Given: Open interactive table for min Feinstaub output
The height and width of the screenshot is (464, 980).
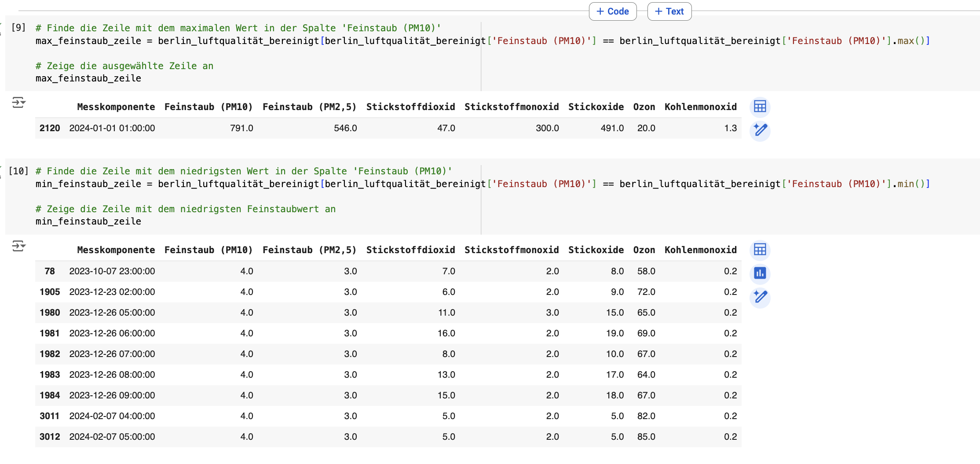Looking at the screenshot, I should tap(760, 250).
